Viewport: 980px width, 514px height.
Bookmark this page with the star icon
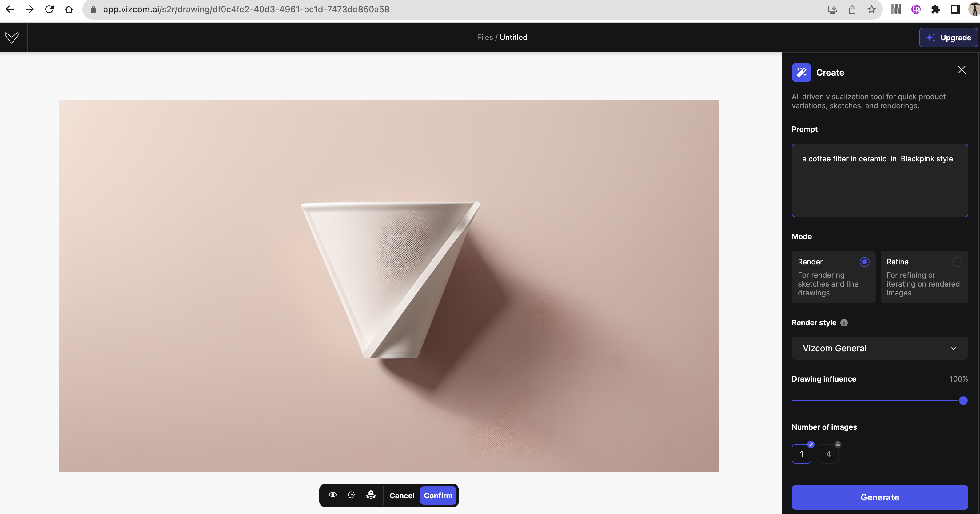[x=872, y=10]
